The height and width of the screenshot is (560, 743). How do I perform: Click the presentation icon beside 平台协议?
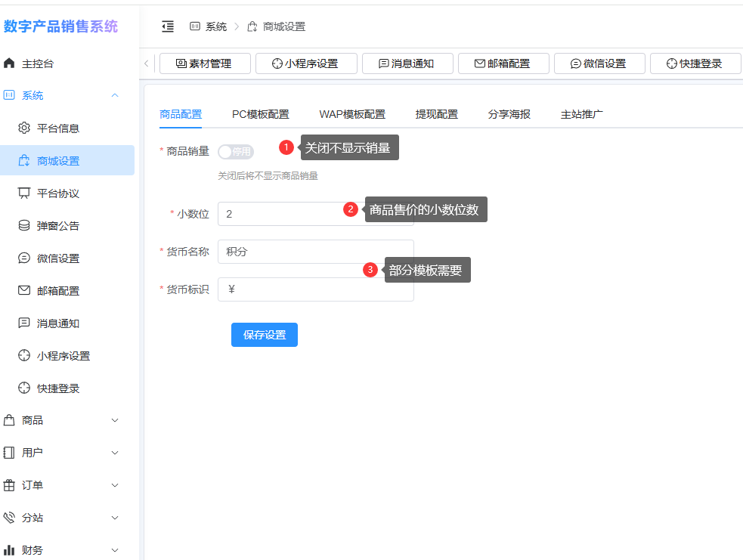coord(24,193)
